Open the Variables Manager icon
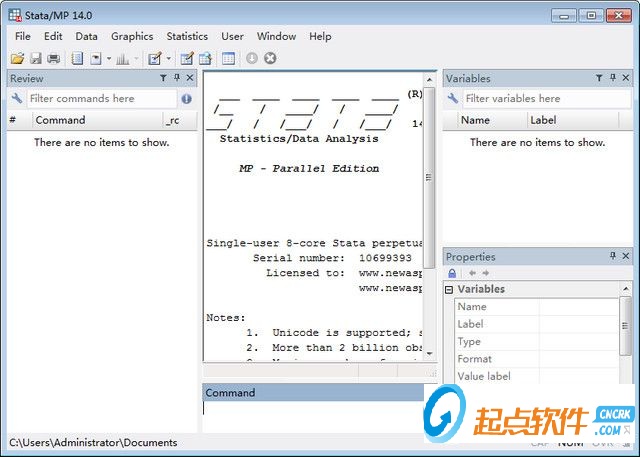 [229, 59]
